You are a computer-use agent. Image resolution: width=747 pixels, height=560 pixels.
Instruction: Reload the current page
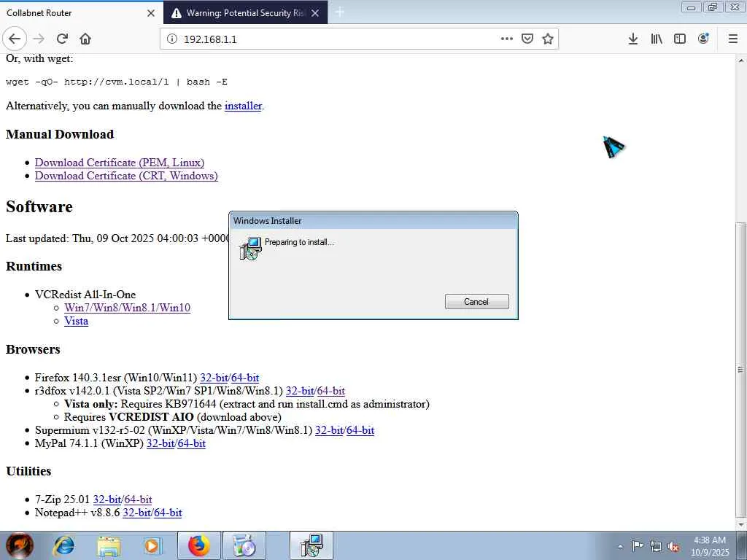62,39
